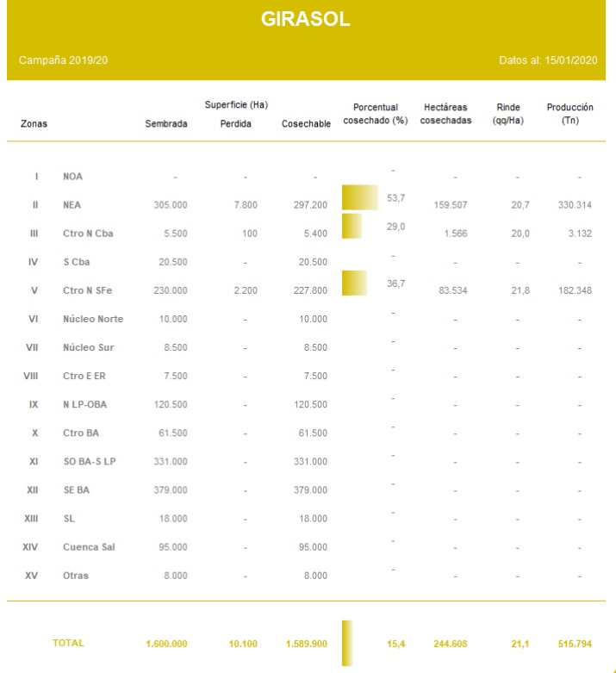Select the Porcentual cosechado (%) header
The height and width of the screenshot is (673, 616).
pyautogui.click(x=375, y=113)
